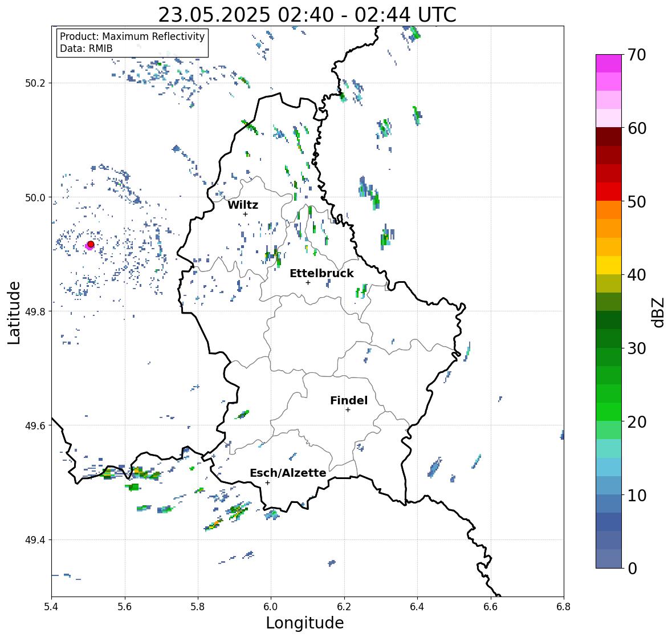This screenshot has width=672, height=637.
Task: Click the plot title with date and time
Action: (307, 15)
